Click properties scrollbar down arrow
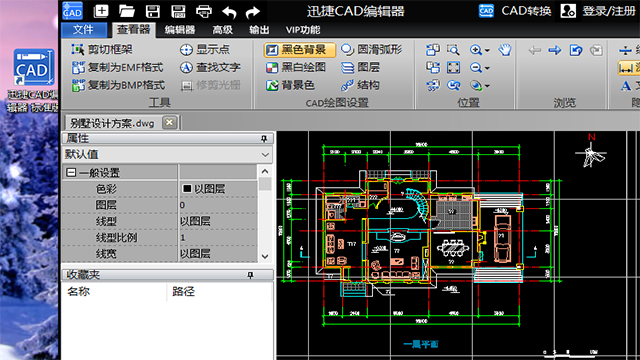Viewport: 640px width, 360px height. pyautogui.click(x=265, y=256)
